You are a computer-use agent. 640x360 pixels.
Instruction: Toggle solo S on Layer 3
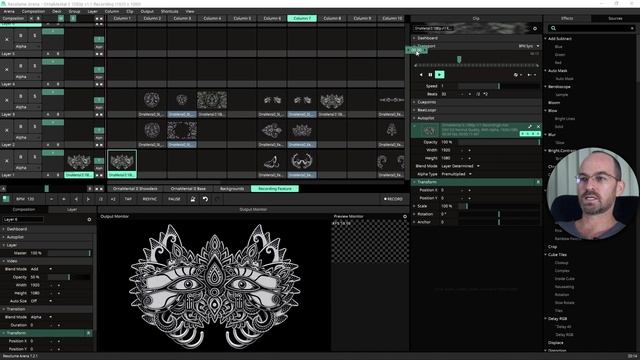[35, 97]
